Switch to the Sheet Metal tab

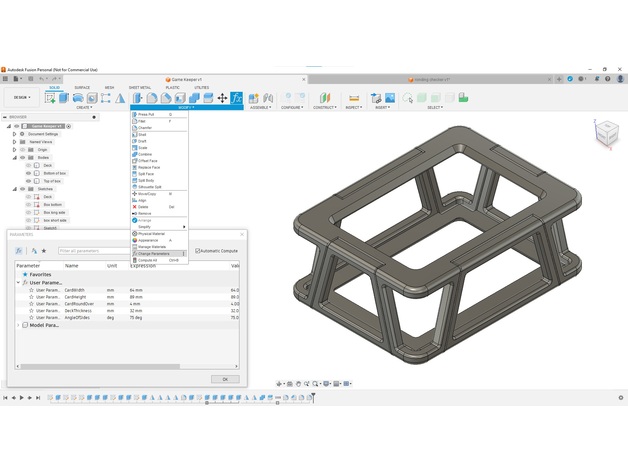coord(140,88)
